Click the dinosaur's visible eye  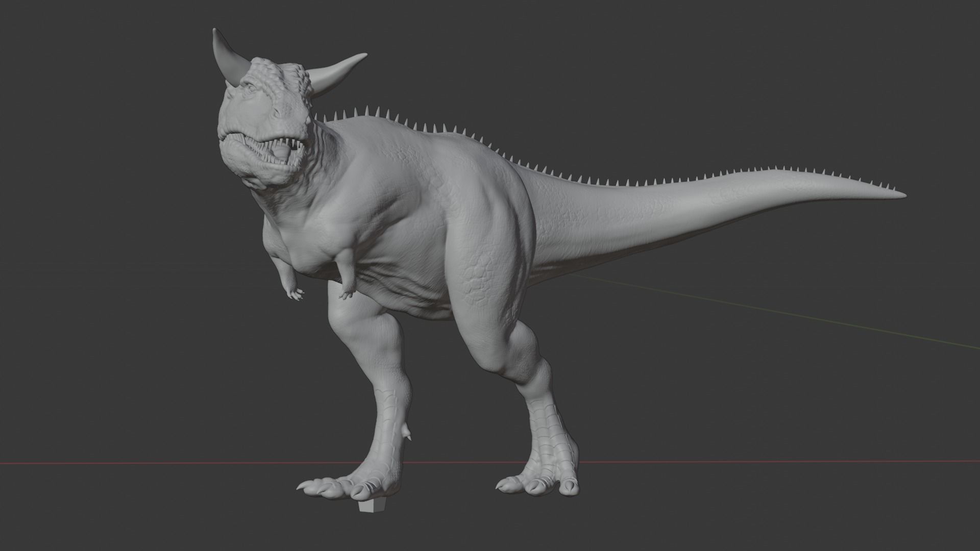[253, 89]
